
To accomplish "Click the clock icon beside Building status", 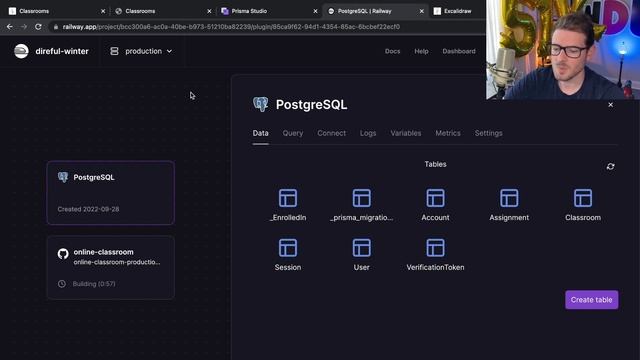I will (62, 284).
